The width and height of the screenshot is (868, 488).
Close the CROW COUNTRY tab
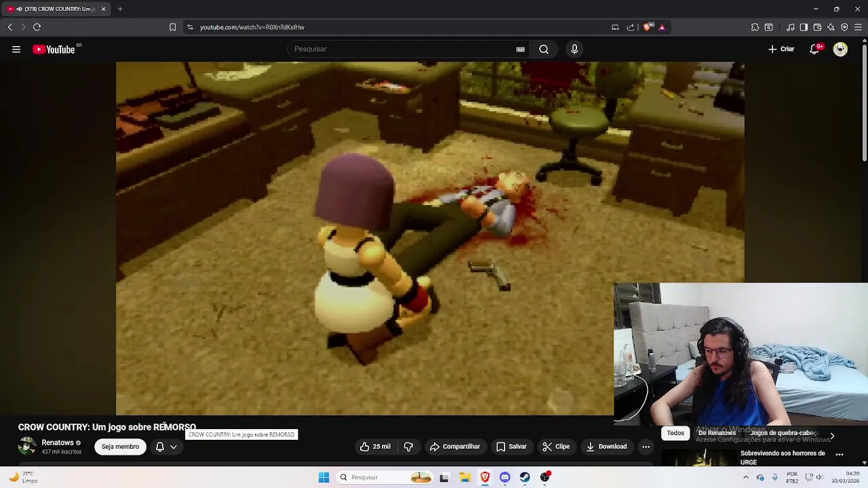tap(103, 9)
